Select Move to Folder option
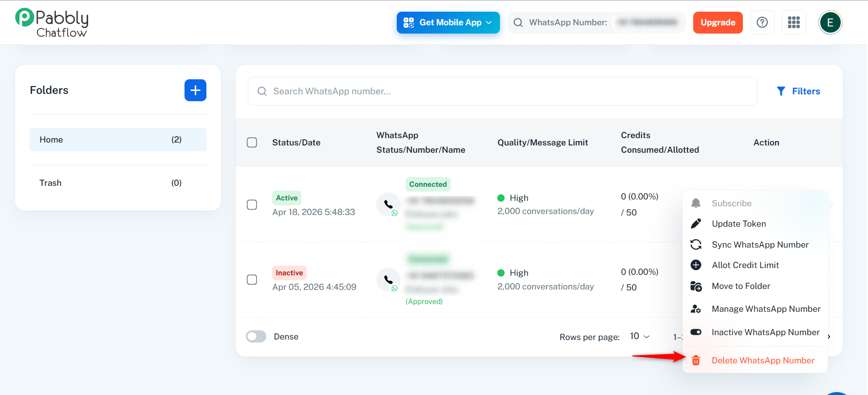This screenshot has height=395, width=868. point(756,286)
